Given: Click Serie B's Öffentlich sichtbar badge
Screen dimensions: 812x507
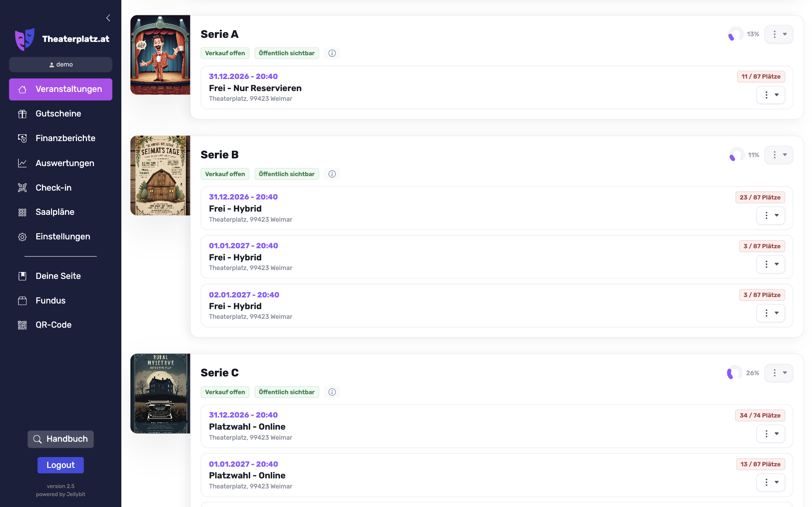Looking at the screenshot, I should [287, 174].
